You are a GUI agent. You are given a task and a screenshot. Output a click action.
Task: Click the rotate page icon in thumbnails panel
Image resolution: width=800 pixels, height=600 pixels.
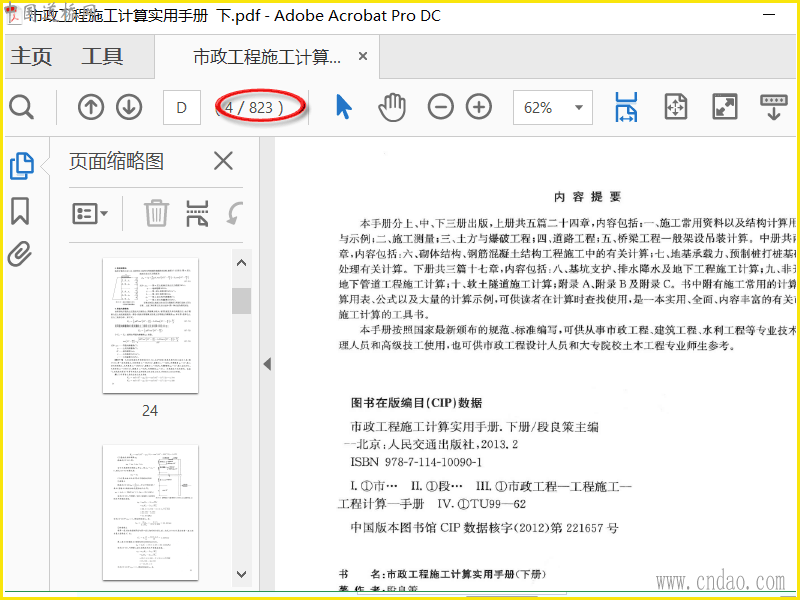pyautogui.click(x=234, y=213)
